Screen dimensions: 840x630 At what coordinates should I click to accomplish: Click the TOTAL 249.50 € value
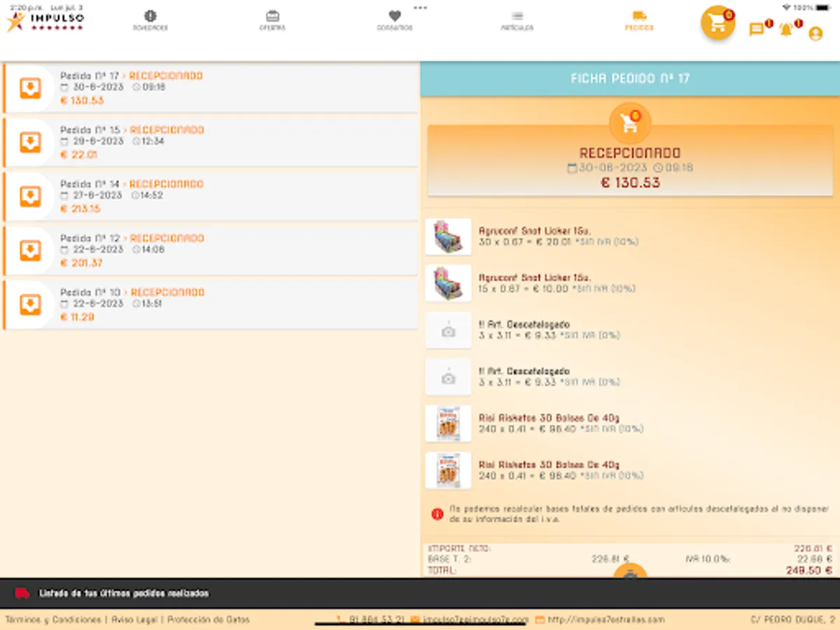809,571
